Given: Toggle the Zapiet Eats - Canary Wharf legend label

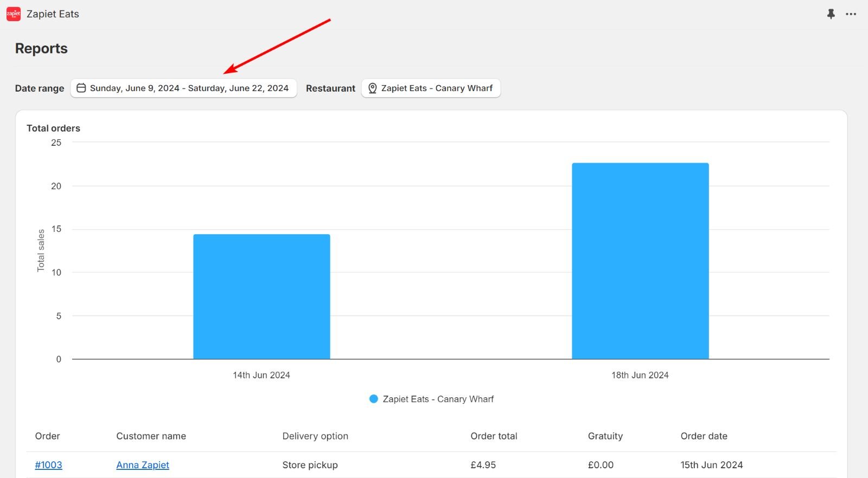Looking at the screenshot, I should point(438,399).
